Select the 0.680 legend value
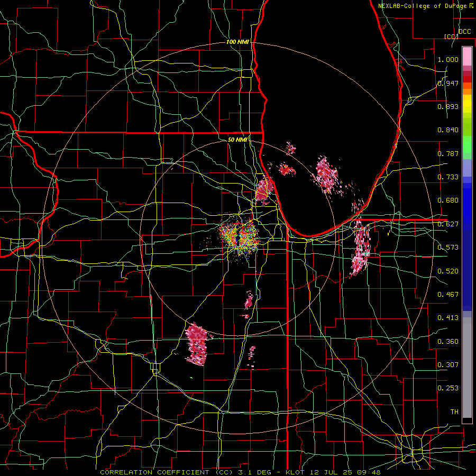Screen dimensions: 476x476 click(448, 200)
